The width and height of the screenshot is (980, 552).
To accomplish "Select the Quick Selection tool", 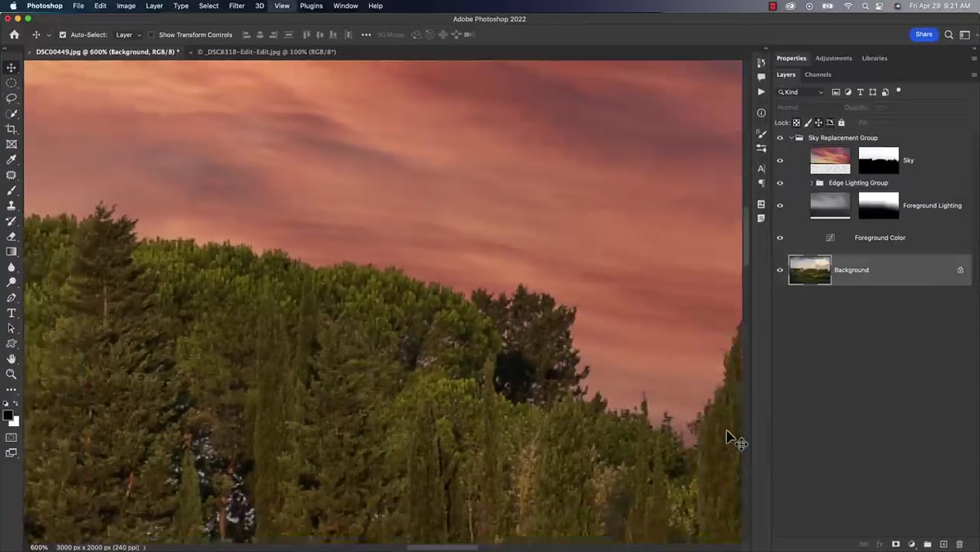I will point(11,114).
